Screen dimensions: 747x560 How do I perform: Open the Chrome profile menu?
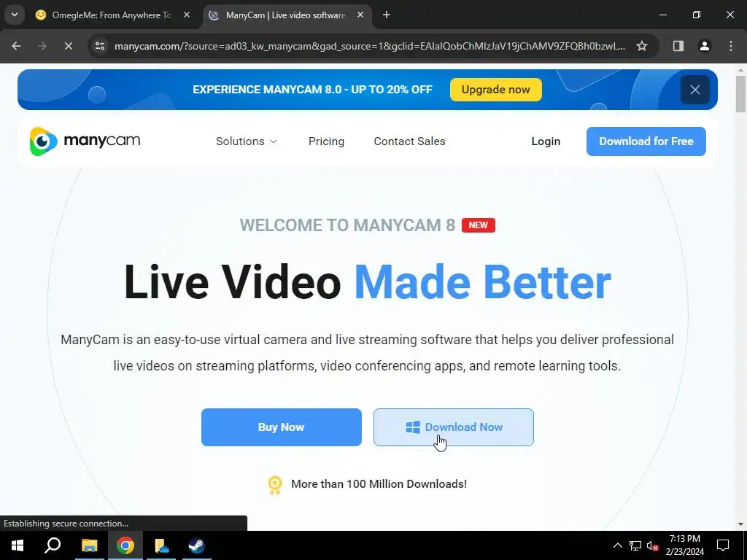click(704, 46)
